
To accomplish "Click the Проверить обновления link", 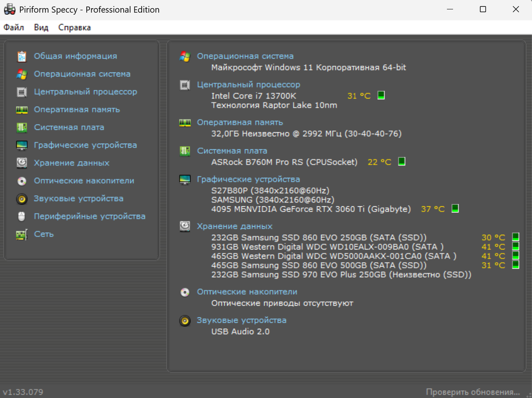I will pyautogui.click(x=473, y=392).
